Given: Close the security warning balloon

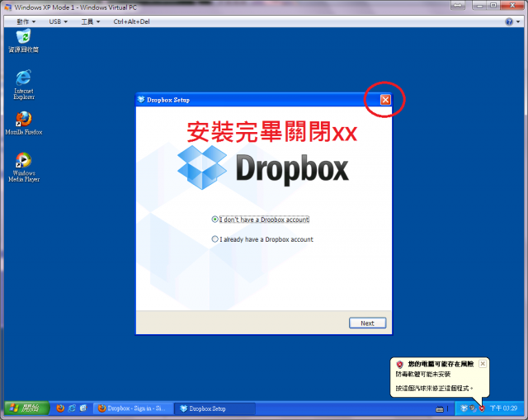Looking at the screenshot, I should tap(482, 364).
